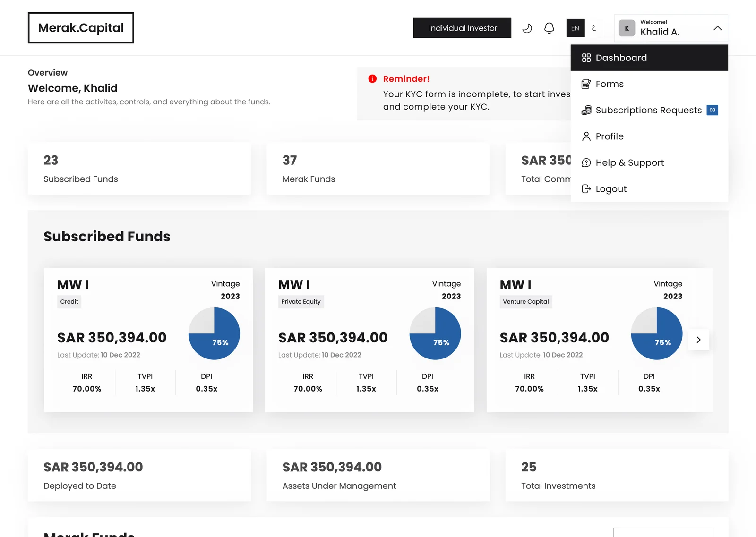Click TVPI 1.35x in Private Equity card
This screenshot has height=537, width=756.
pos(366,383)
